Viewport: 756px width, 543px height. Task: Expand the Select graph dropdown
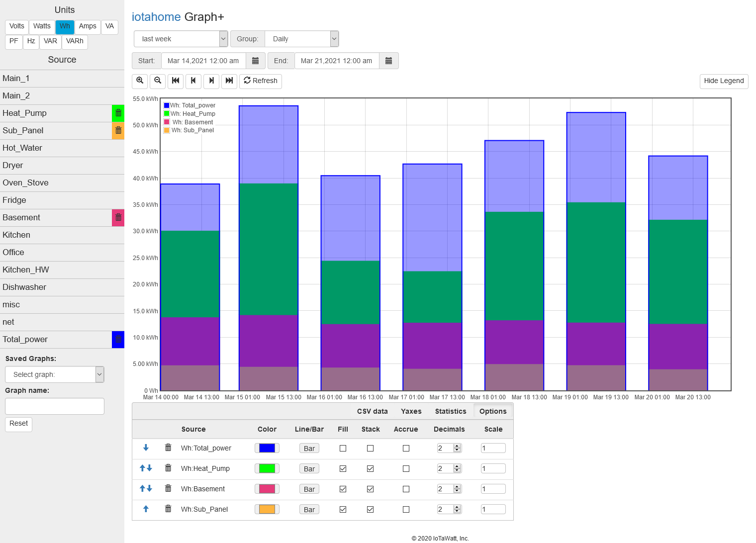coord(55,374)
